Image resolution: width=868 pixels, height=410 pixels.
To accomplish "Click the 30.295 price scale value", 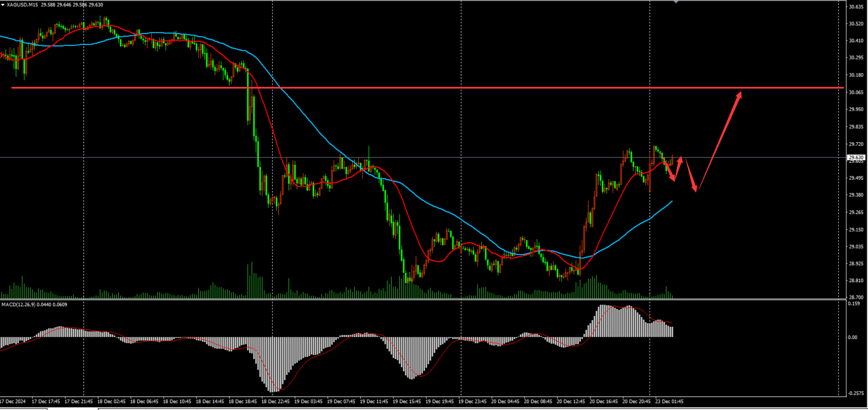I will (x=856, y=57).
